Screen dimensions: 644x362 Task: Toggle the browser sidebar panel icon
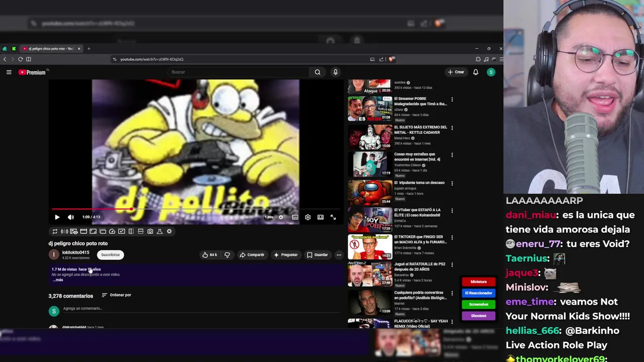[x=29, y=59]
